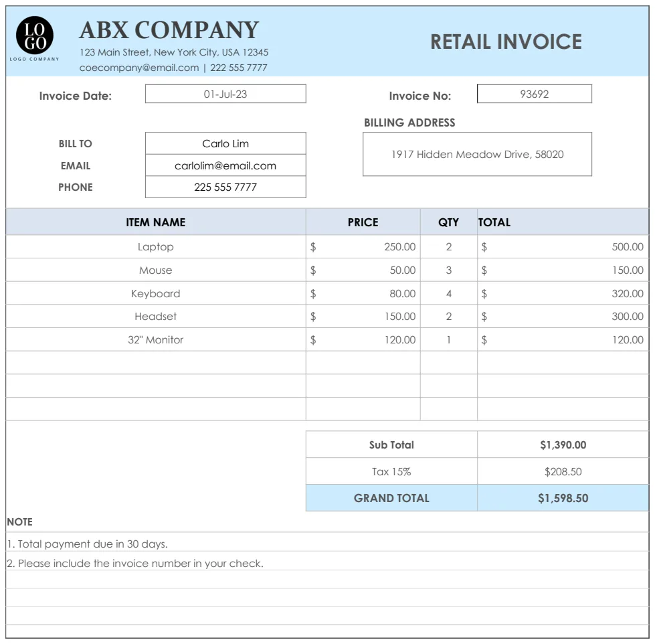Click the Invoice Date field showing 01-Jul-23
Screen dimensions: 655x644
tap(225, 94)
